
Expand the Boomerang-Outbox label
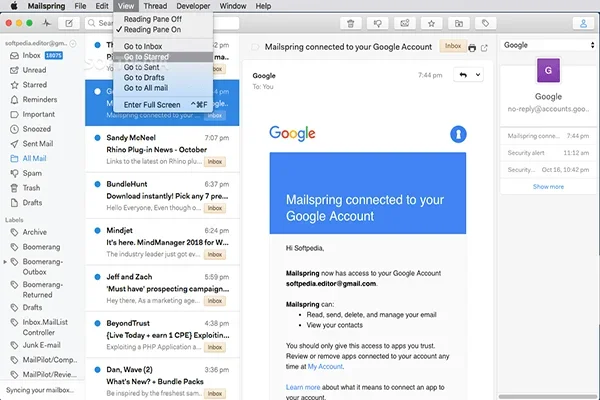click(5, 262)
